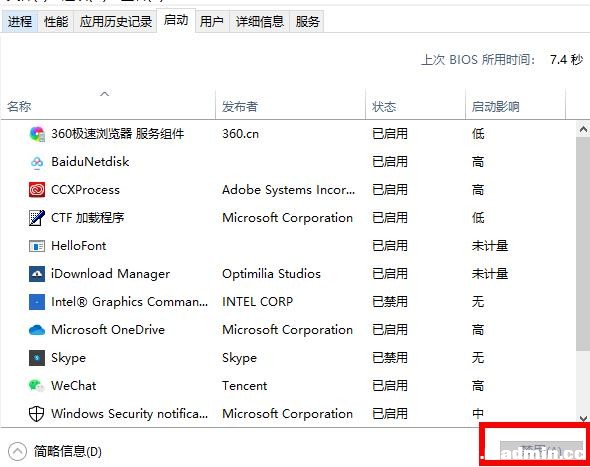Open the 详细信息 tab

click(260, 21)
